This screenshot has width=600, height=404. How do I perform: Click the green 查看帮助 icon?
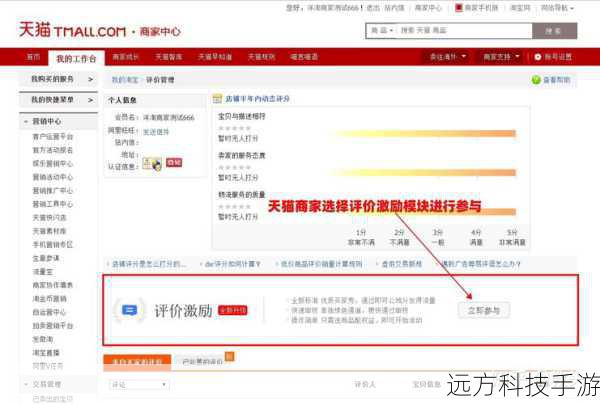pyautogui.click(x=536, y=80)
